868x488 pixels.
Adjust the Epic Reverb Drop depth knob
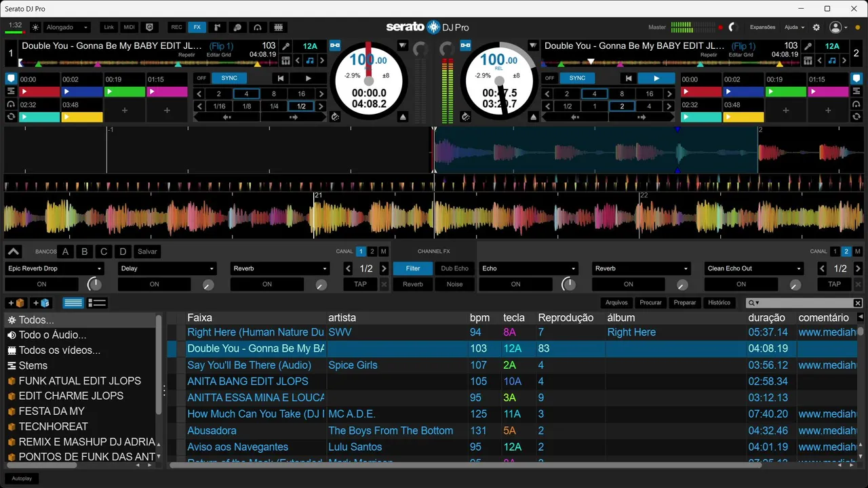click(95, 285)
